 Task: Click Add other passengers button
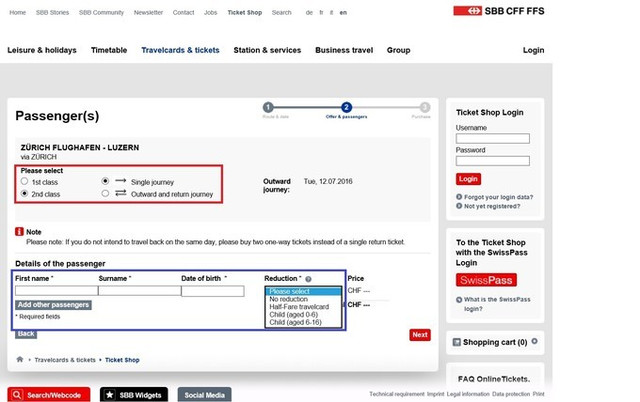53,304
